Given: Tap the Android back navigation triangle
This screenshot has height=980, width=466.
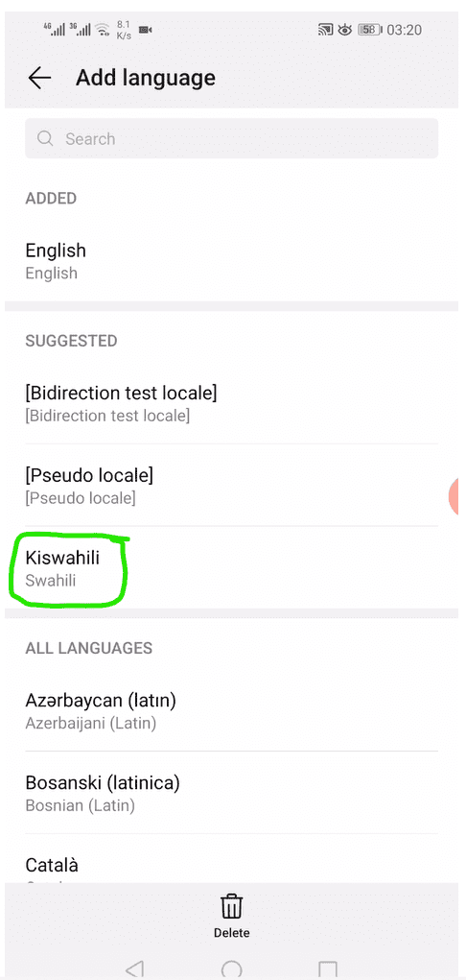Looking at the screenshot, I should [x=135, y=968].
